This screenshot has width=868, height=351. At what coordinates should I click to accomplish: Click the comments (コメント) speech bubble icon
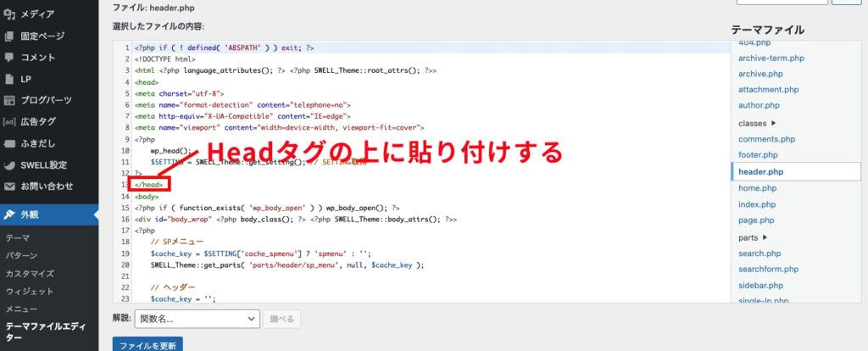coord(9,58)
